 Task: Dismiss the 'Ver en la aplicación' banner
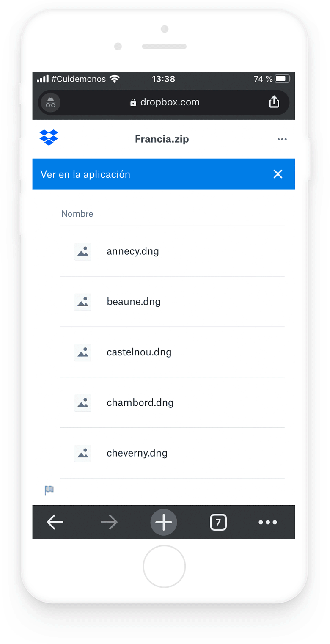tap(278, 174)
